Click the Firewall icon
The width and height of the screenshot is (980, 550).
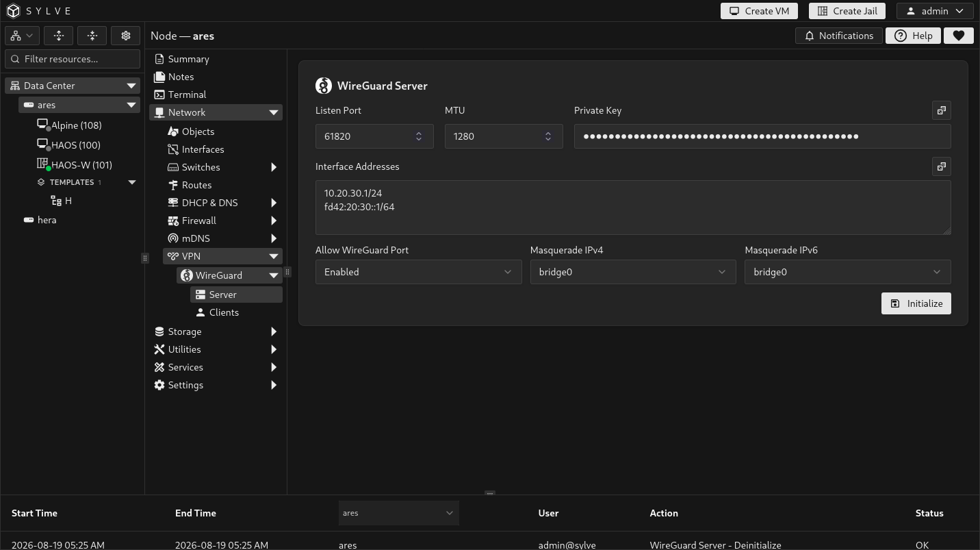(x=173, y=221)
